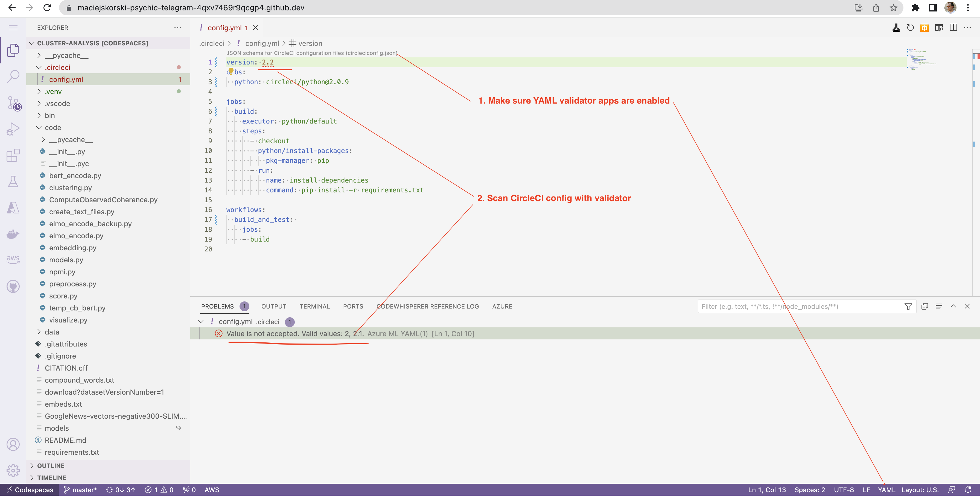Switch to the TERMINAL tab
This screenshot has height=496, width=980.
tap(314, 306)
